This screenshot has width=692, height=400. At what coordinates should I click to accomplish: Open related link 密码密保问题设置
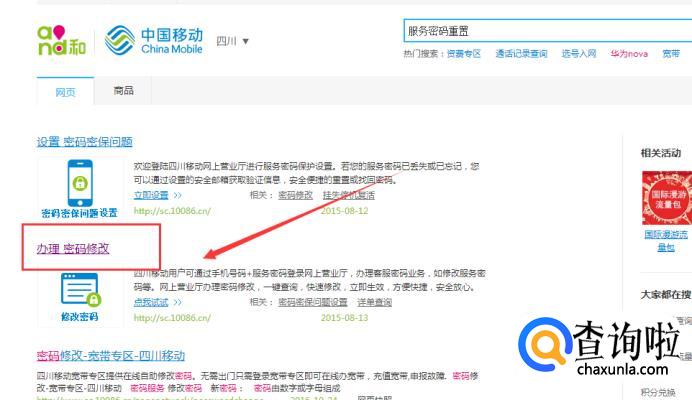(x=313, y=302)
